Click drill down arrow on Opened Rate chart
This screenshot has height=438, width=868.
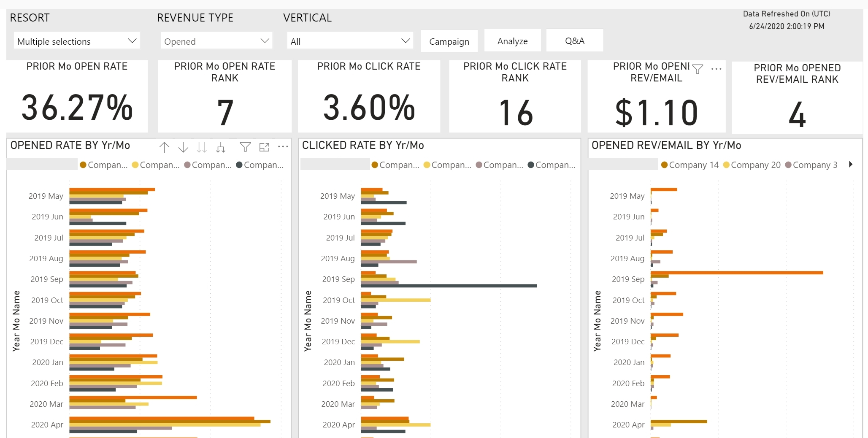183,147
